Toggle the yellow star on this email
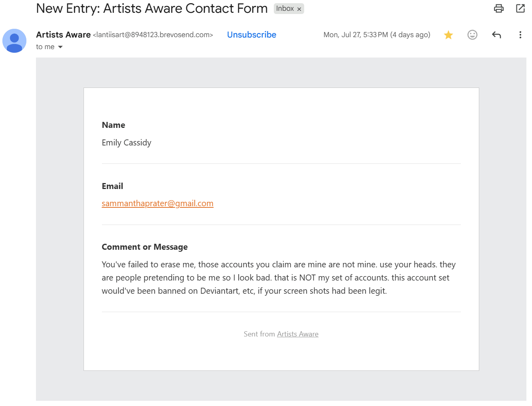Viewport: 532px width, 406px height. (x=448, y=35)
